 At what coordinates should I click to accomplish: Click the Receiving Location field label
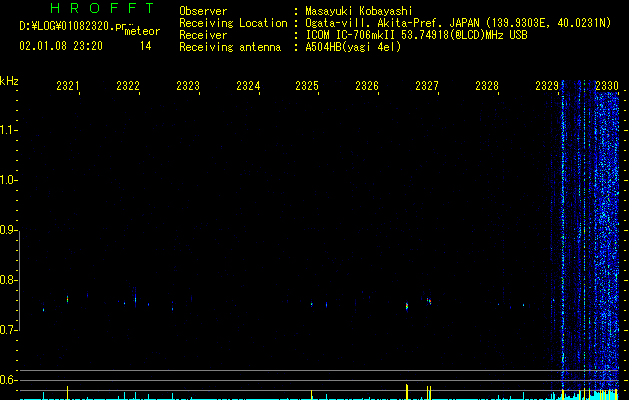click(x=233, y=23)
